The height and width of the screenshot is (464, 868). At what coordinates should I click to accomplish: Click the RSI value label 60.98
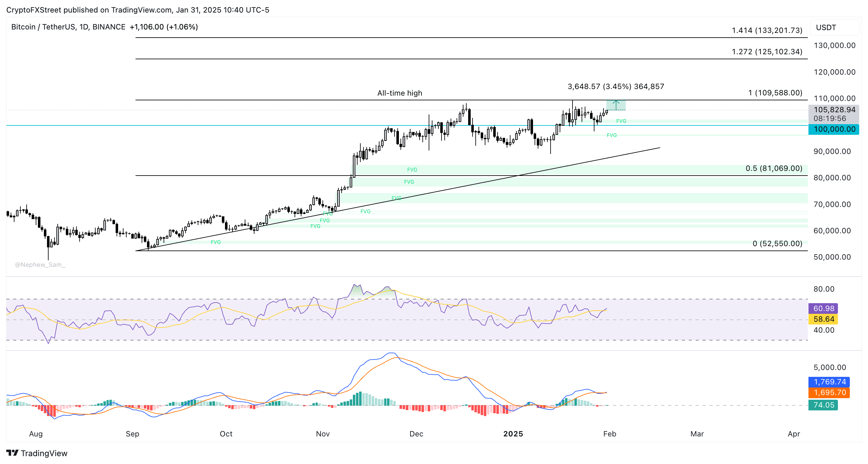(x=823, y=308)
